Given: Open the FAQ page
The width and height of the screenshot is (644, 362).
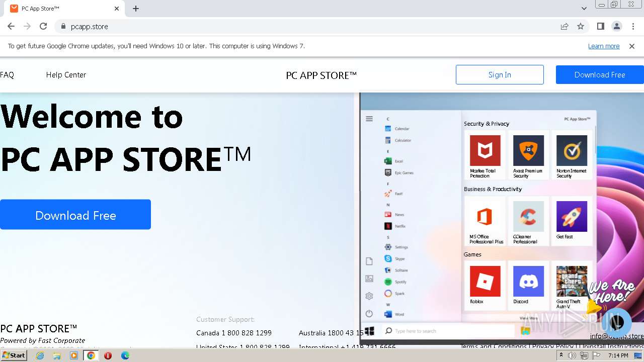Looking at the screenshot, I should tap(7, 75).
